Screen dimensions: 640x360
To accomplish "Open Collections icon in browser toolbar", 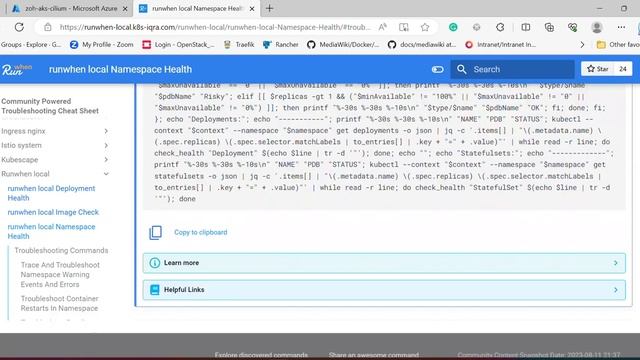I will pos(549,27).
